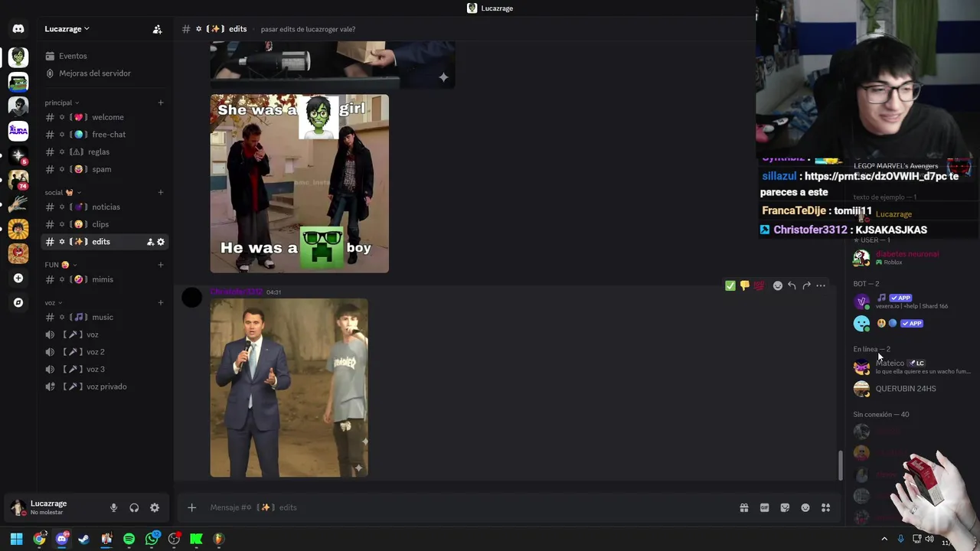The image size is (980, 551).
Task: Open the She was a girl meme image
Action: (x=299, y=184)
